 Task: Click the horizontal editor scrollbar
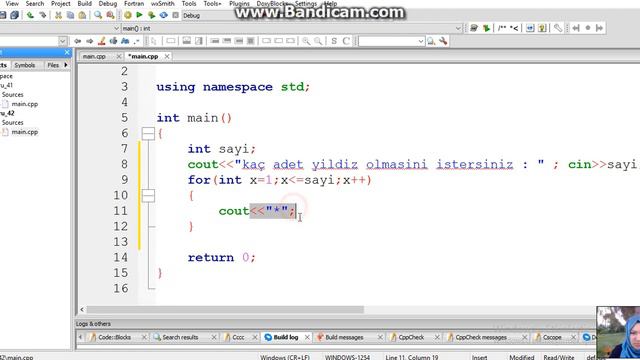225,310
